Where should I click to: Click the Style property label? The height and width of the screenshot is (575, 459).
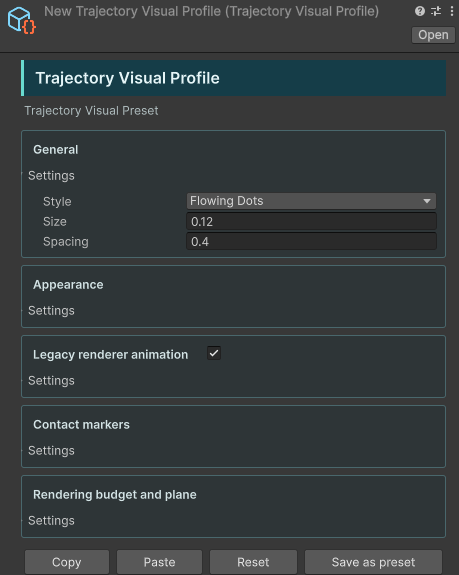point(57,201)
